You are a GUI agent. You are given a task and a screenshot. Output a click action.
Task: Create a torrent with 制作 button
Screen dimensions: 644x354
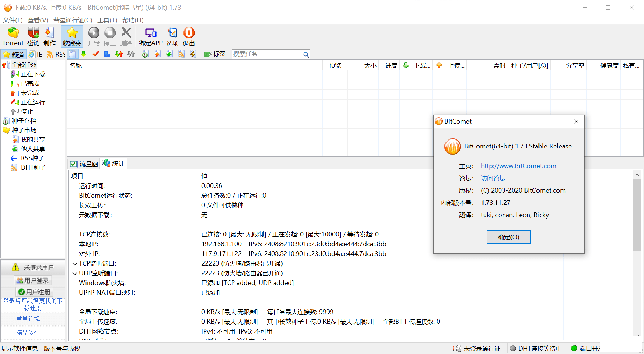point(50,37)
